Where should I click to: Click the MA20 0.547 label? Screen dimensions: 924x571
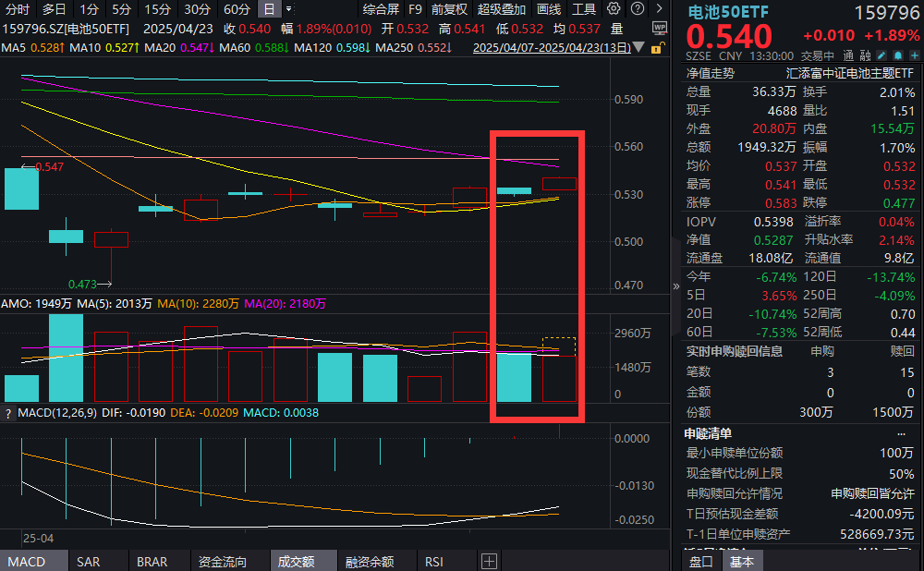[x=179, y=47]
